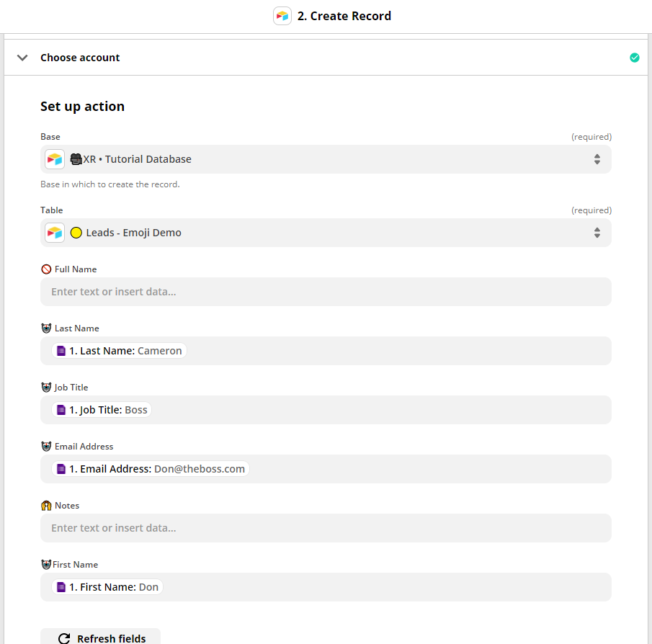
Task: Open the Table dropdown arrows
Action: point(597,233)
